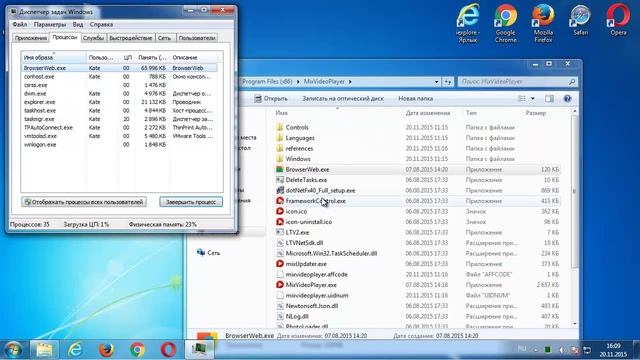The height and width of the screenshot is (360, 640).
Task: Sort files by the Date modified column
Action: (x=428, y=113)
